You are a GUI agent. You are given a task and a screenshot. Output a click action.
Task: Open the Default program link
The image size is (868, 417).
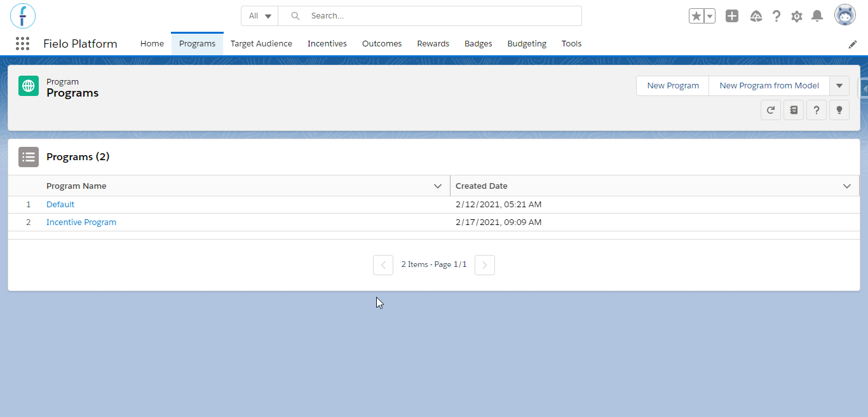coord(60,205)
